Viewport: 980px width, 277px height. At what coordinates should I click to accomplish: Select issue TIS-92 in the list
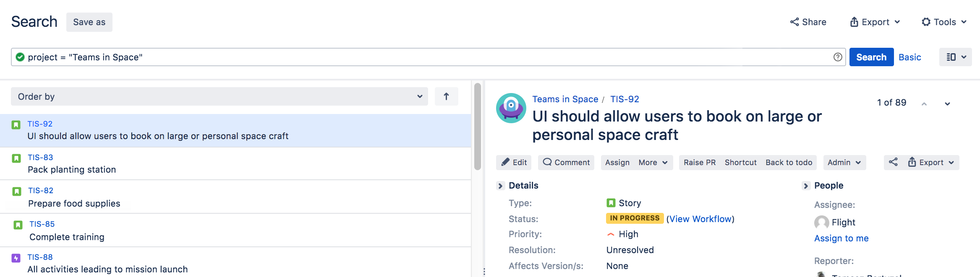coord(235,130)
